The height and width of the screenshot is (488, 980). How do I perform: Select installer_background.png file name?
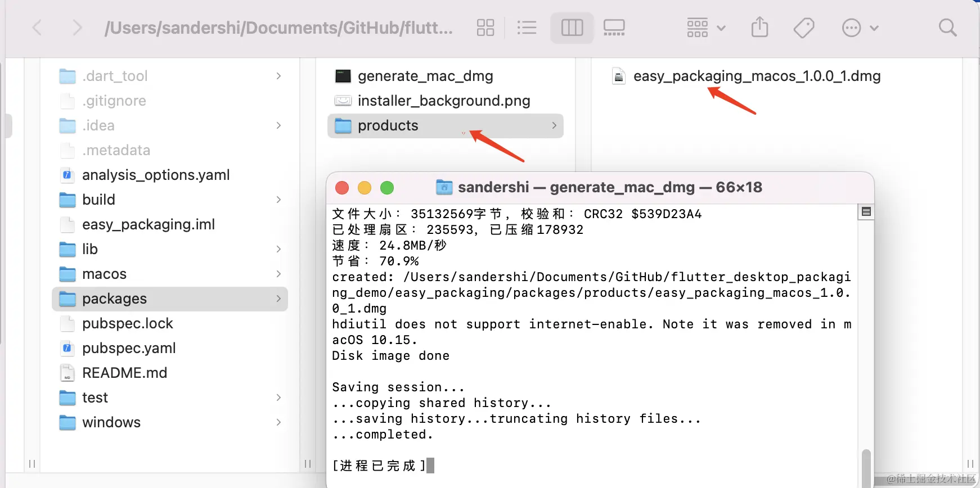pyautogui.click(x=444, y=101)
